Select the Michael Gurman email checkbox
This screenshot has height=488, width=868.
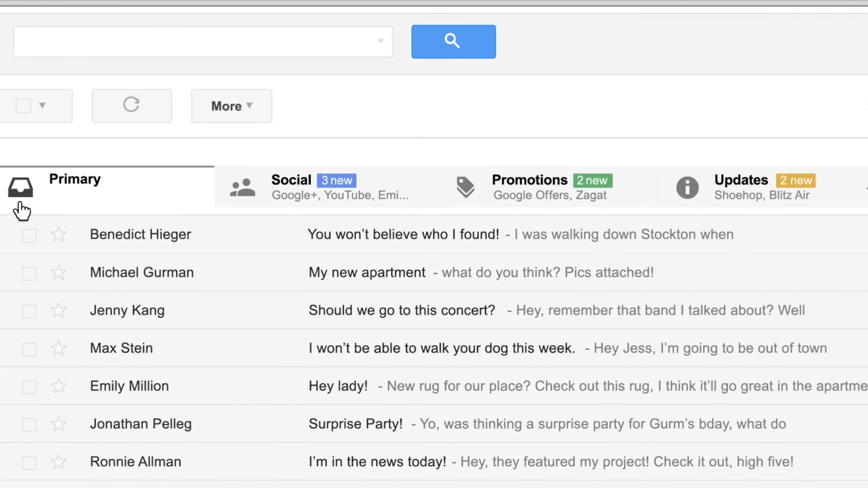pyautogui.click(x=29, y=273)
